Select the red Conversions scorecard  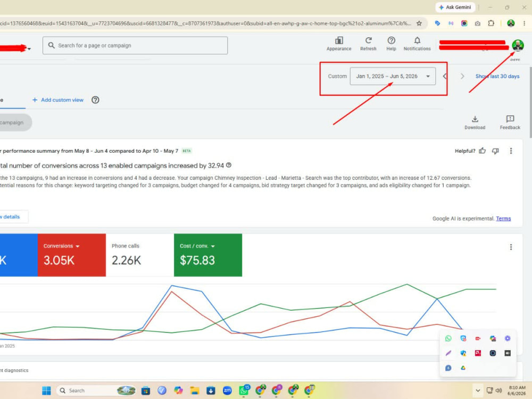[72, 255]
